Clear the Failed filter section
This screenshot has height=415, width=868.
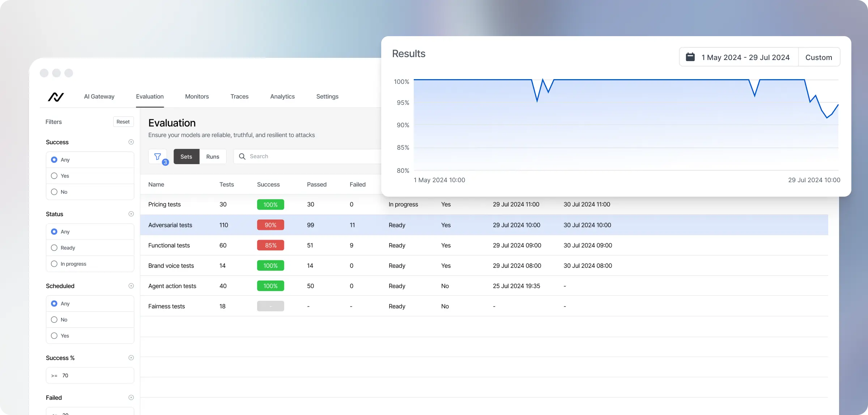[131, 397]
